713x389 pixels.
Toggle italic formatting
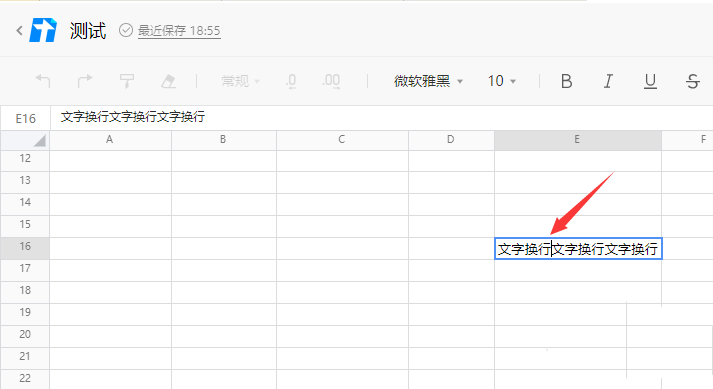(608, 81)
